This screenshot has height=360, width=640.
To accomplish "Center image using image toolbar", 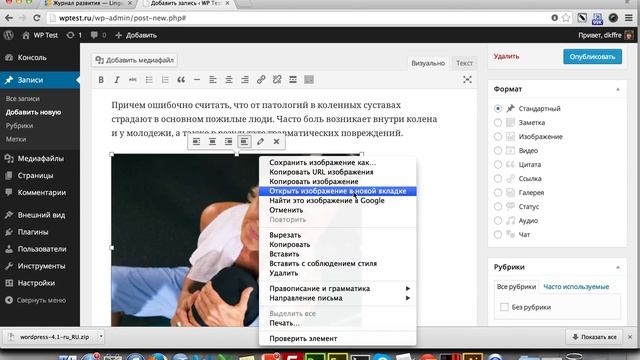I will [x=212, y=142].
